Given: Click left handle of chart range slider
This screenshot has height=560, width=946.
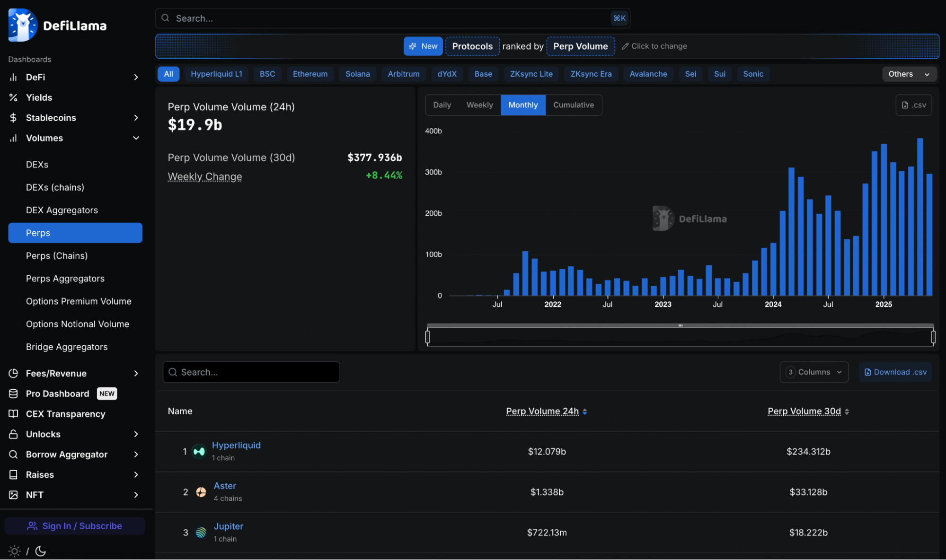Looking at the screenshot, I should [428, 337].
